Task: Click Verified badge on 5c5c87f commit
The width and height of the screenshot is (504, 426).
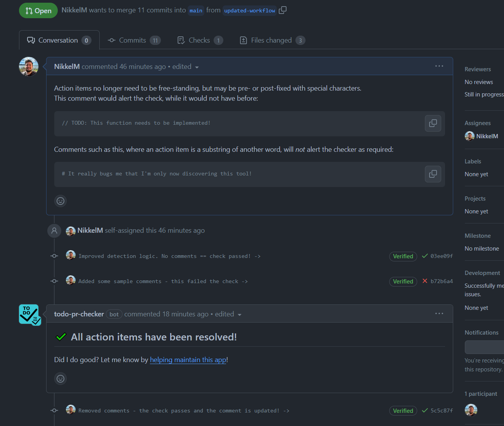Action: (x=403, y=411)
